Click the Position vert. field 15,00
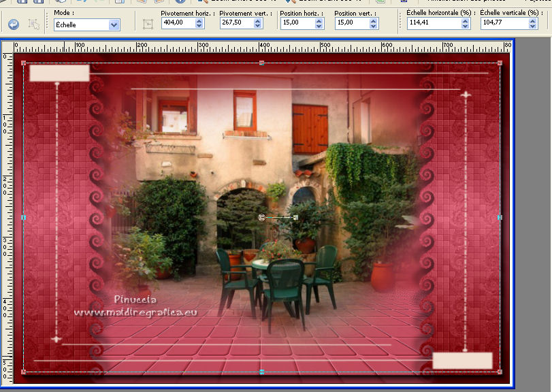Viewport: 552px width, 392px height. (x=353, y=22)
